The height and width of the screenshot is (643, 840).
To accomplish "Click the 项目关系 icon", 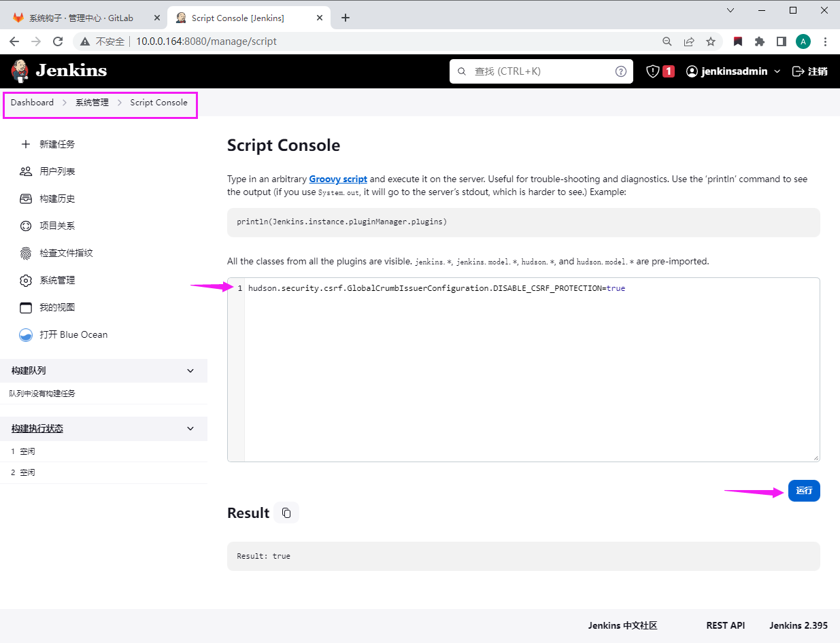I will pos(26,226).
